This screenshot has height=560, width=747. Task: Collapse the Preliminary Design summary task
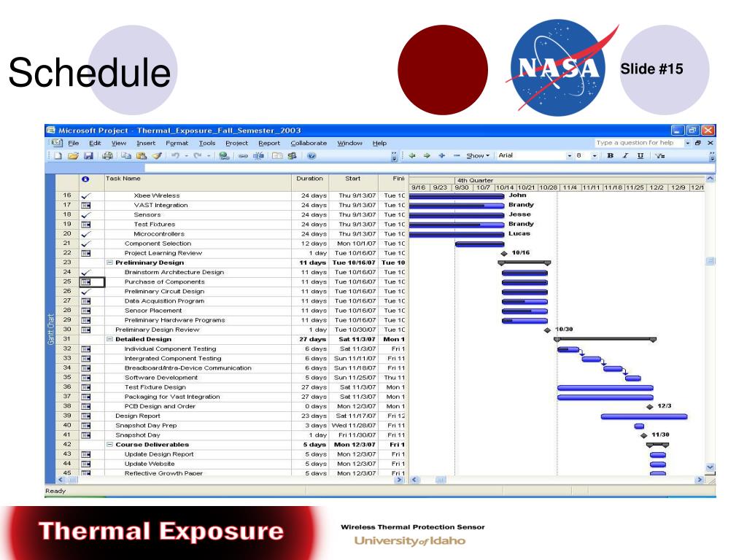[x=109, y=262]
